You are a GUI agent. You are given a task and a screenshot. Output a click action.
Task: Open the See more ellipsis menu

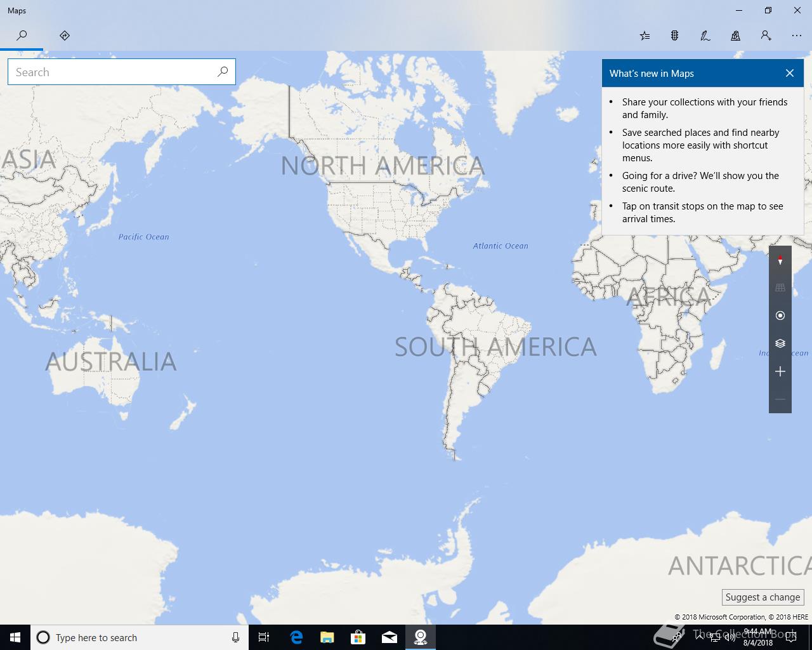pos(797,36)
